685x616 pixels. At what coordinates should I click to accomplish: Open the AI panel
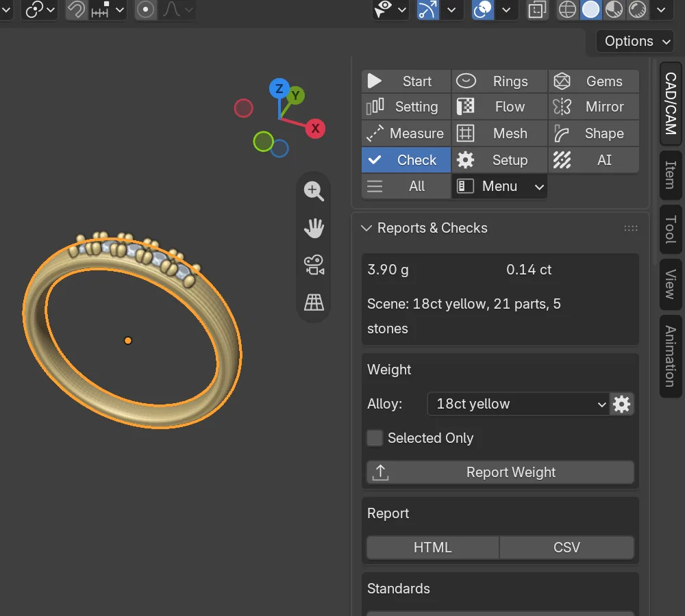click(x=594, y=159)
